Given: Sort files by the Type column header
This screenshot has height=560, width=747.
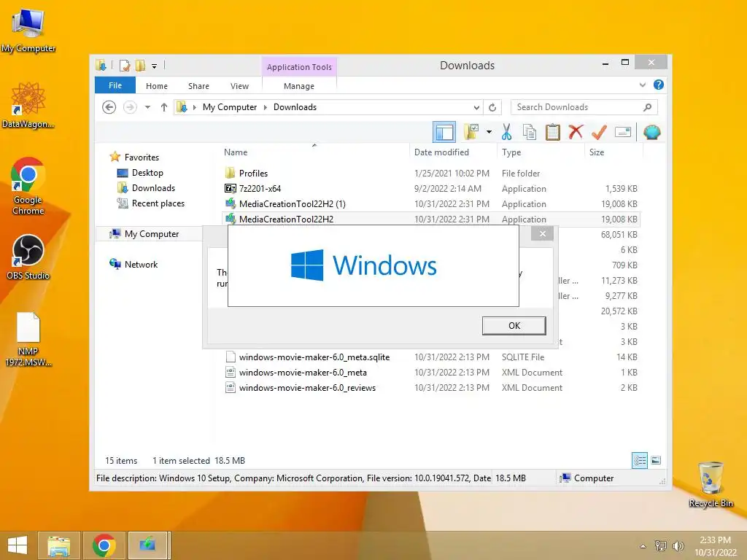Looking at the screenshot, I should 541,152.
